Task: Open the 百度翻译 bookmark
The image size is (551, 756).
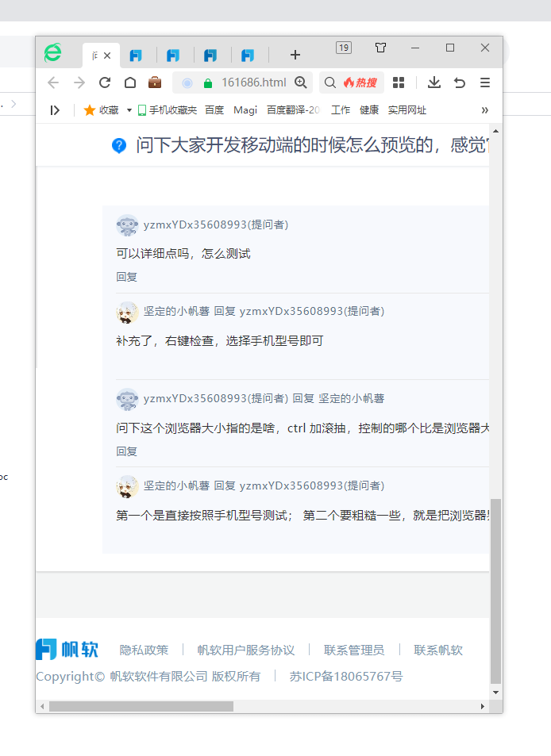Action: tap(293, 110)
